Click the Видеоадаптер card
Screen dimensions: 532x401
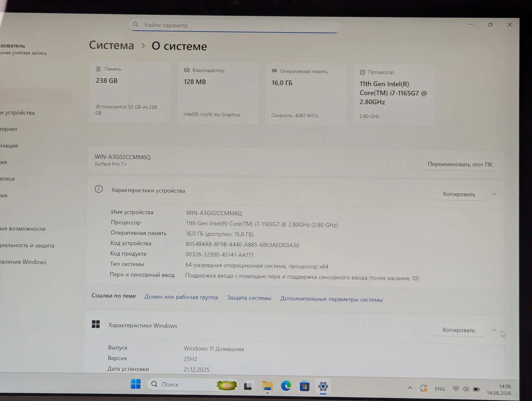pos(218,93)
